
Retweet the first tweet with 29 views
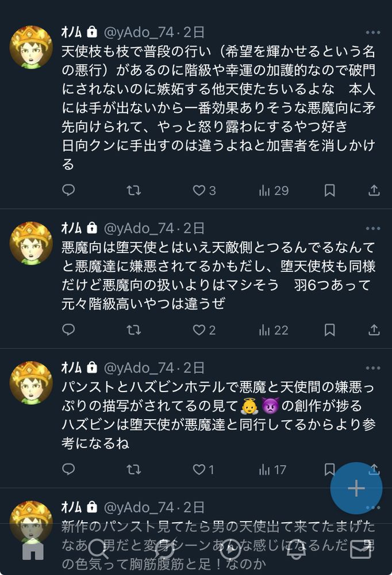(x=133, y=190)
